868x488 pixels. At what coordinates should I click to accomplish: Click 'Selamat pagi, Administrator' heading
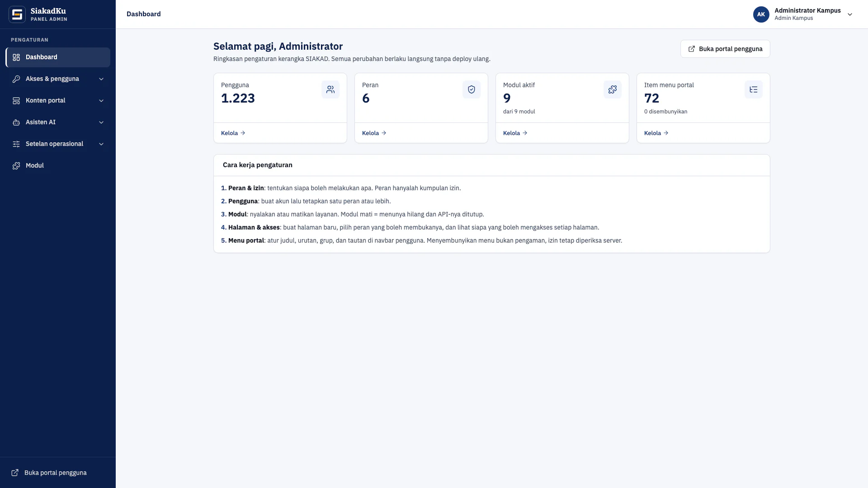click(278, 46)
